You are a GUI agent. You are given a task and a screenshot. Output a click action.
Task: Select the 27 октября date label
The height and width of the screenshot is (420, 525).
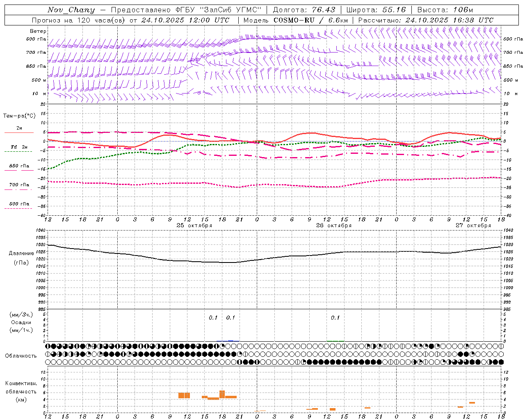click(x=473, y=226)
